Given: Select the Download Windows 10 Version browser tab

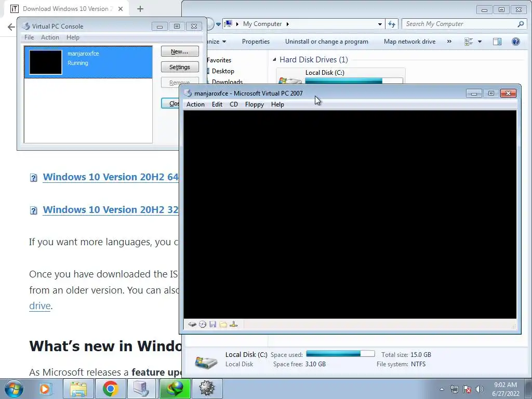Looking at the screenshot, I should pyautogui.click(x=66, y=9).
